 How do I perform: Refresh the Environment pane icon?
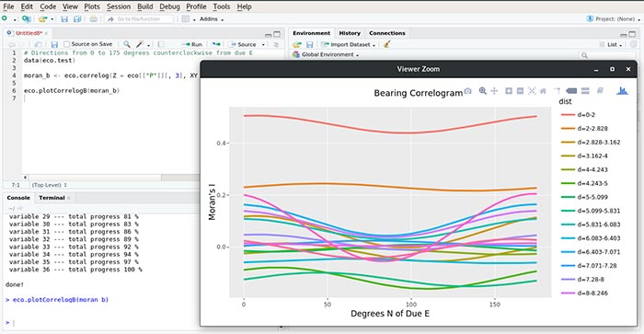pos(633,44)
